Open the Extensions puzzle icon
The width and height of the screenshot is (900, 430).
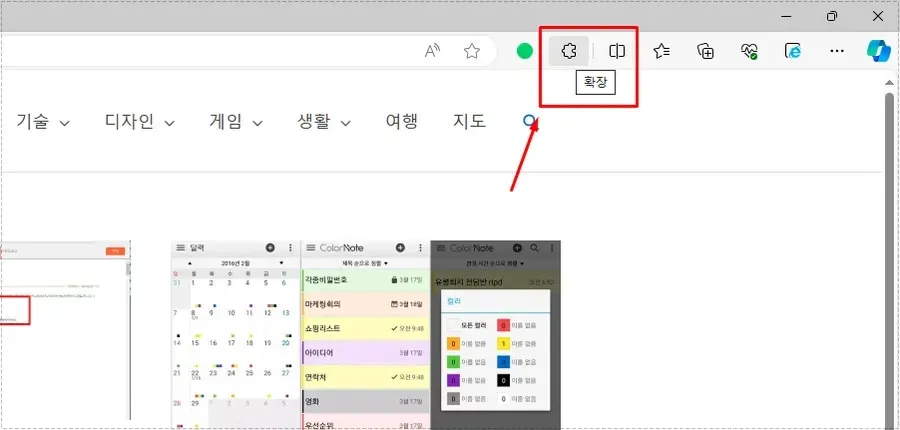pyautogui.click(x=569, y=51)
